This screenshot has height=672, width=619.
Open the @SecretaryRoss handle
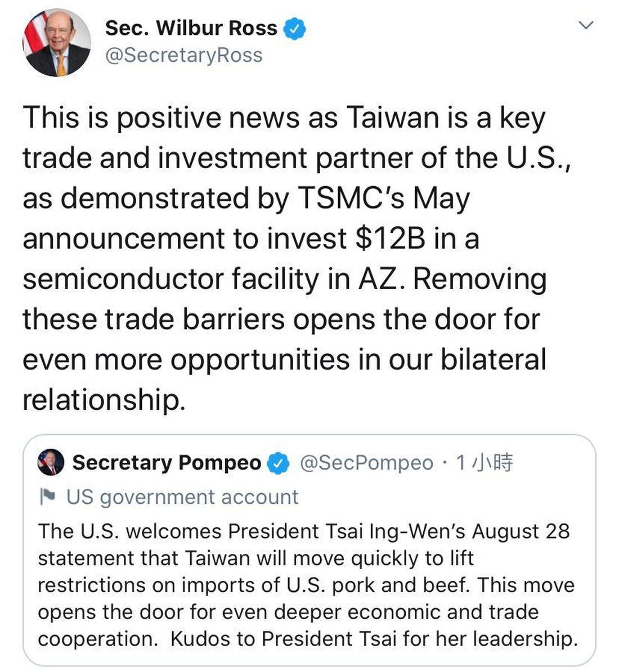[x=184, y=55]
